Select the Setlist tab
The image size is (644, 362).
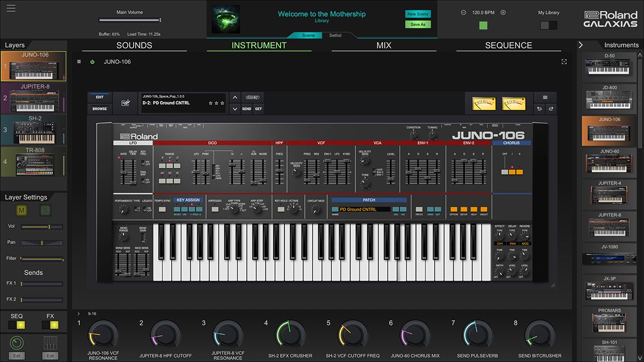(335, 35)
